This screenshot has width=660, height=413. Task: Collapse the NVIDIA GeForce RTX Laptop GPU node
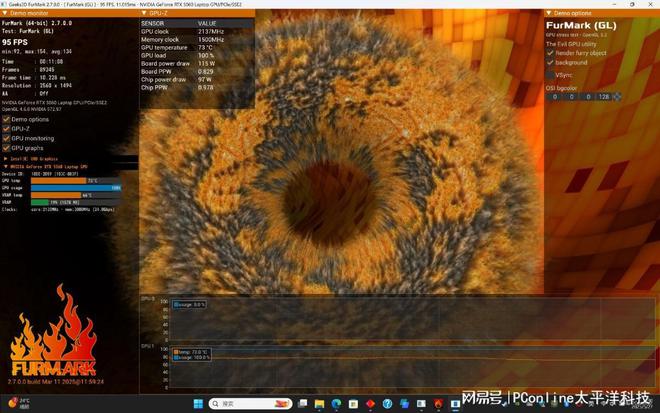(x=5, y=167)
